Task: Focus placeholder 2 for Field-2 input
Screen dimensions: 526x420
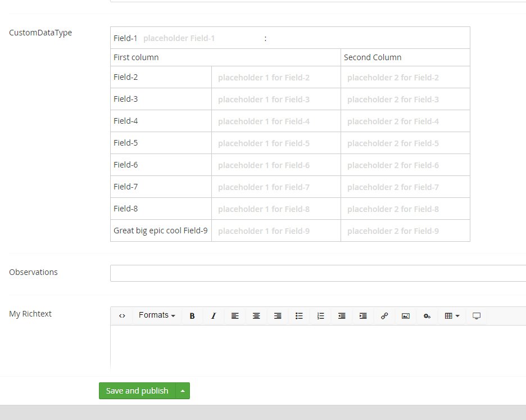Action: [x=405, y=78]
